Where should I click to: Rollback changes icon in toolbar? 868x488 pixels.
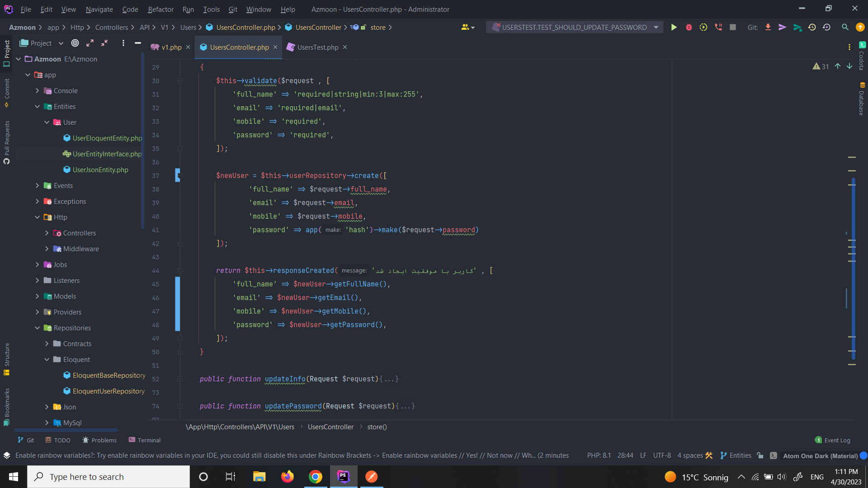click(x=827, y=28)
